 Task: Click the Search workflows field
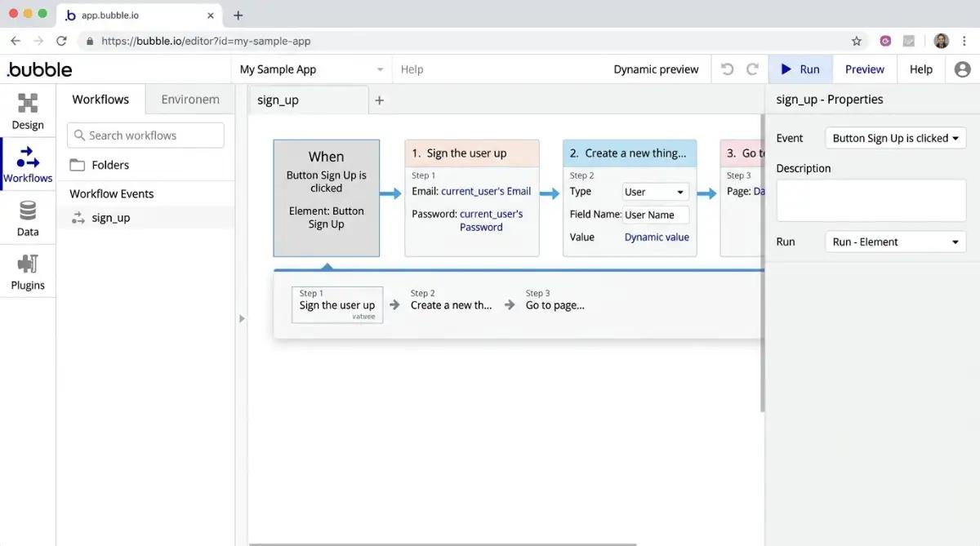click(x=145, y=135)
